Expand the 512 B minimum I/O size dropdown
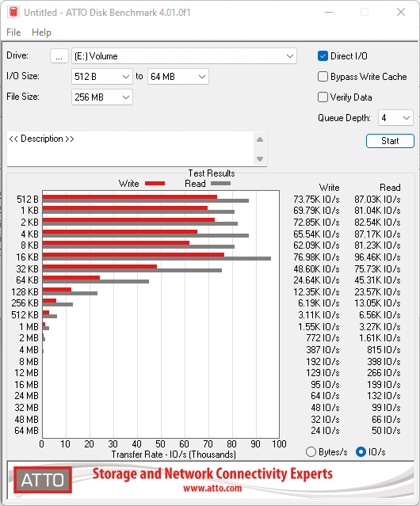420x506 pixels. 102,77
